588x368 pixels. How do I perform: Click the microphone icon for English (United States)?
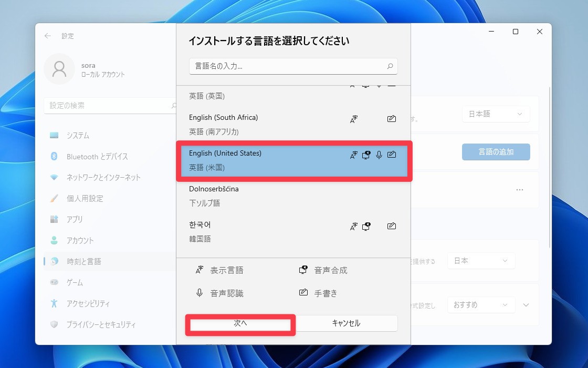click(379, 155)
